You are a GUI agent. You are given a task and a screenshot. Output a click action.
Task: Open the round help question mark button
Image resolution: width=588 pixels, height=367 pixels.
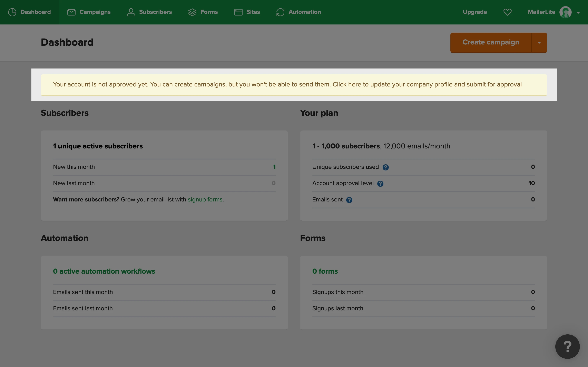click(x=567, y=346)
